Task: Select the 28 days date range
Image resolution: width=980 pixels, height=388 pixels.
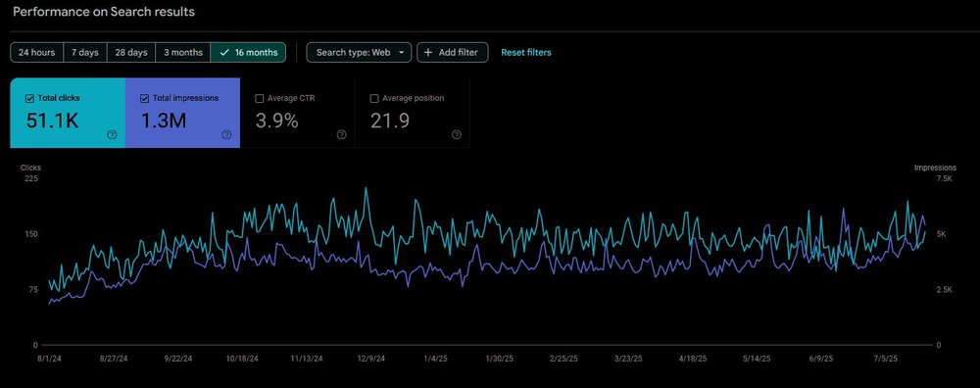Action: point(131,53)
